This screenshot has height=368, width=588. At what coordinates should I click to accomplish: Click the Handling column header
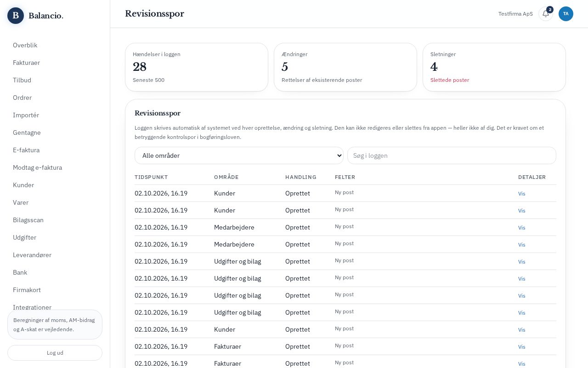(x=301, y=177)
